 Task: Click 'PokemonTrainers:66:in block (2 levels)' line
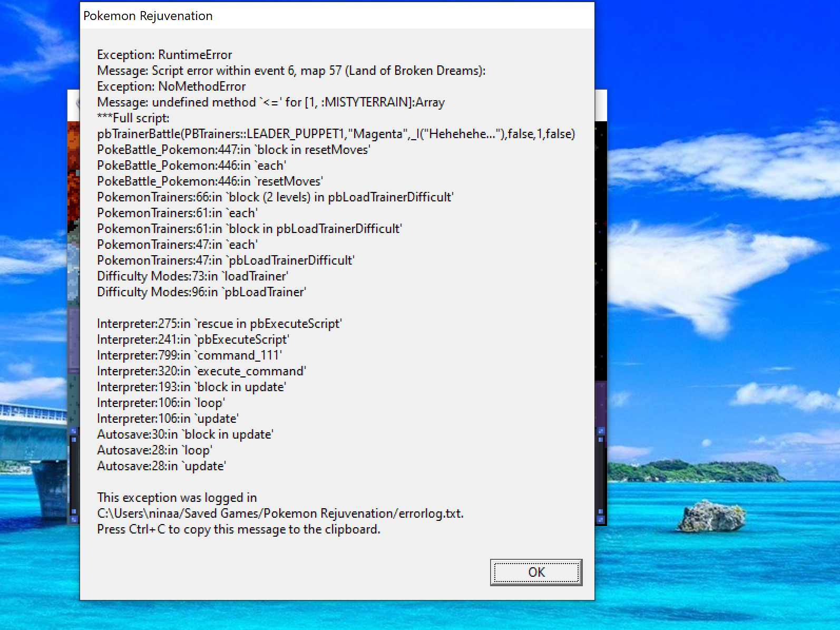276,197
